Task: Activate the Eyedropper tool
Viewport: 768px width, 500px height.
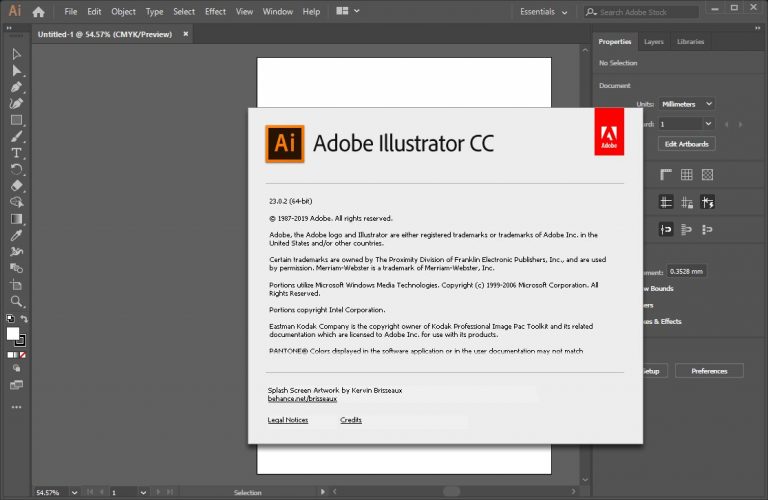Action: 17,235
